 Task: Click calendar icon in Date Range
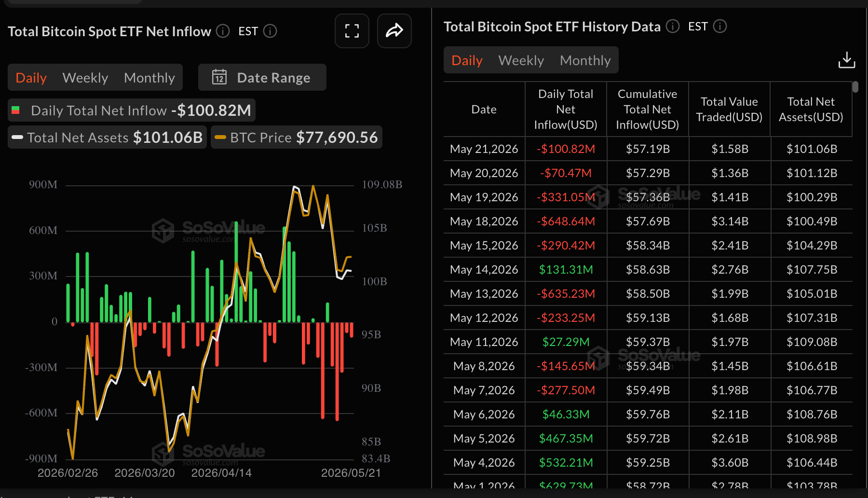click(219, 77)
